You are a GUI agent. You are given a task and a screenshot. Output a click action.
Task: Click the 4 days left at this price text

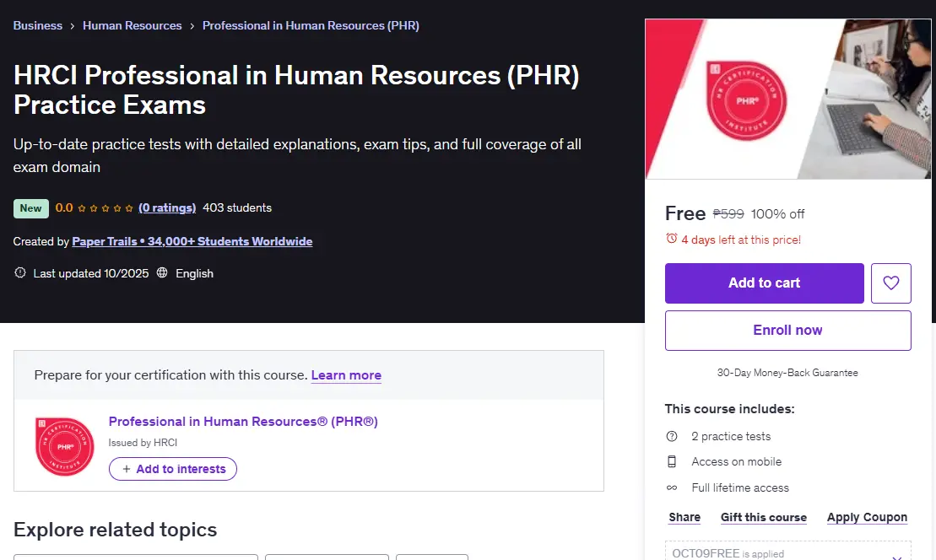(x=741, y=240)
